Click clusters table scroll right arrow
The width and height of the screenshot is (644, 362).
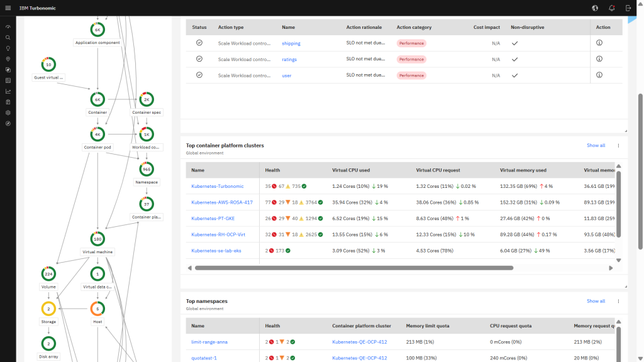(611, 268)
